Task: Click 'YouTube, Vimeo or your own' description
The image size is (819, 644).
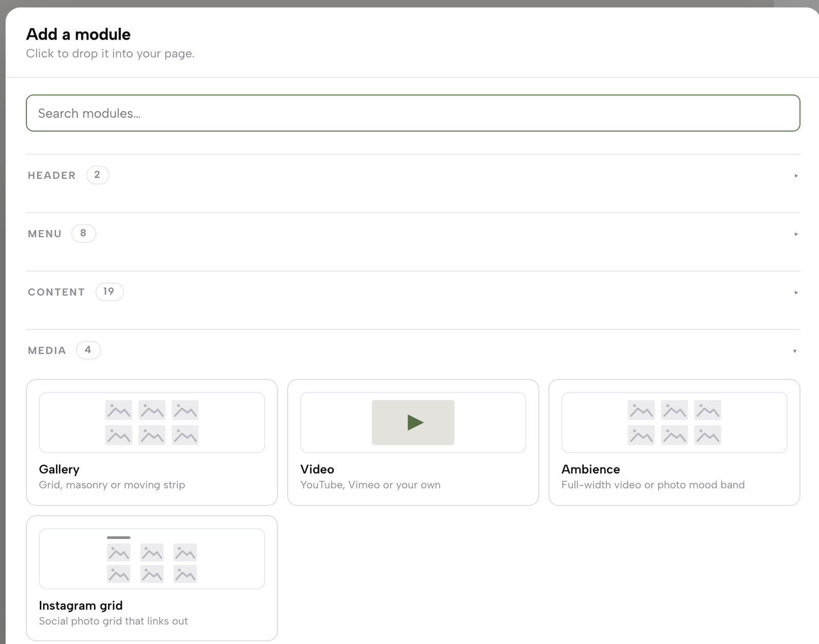Action: [370, 485]
